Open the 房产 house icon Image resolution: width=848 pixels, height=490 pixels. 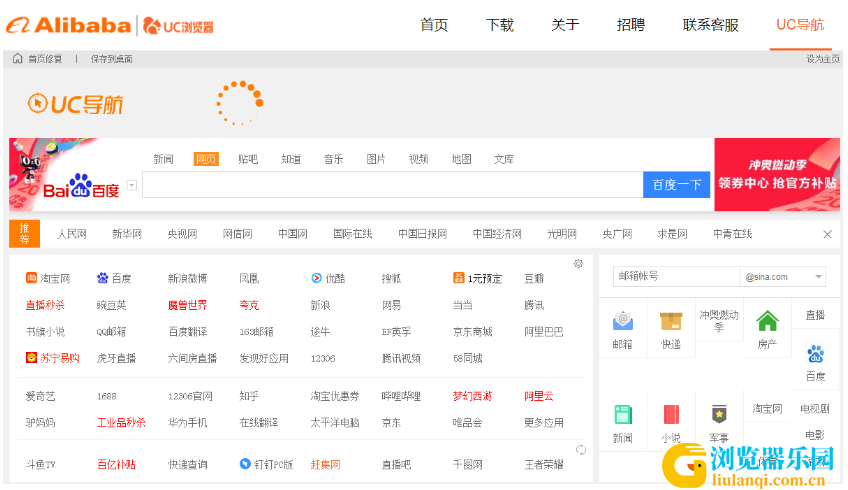pos(767,321)
